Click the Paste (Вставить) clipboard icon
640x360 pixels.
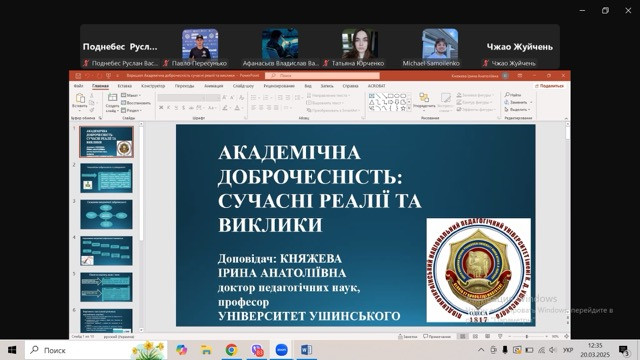click(80, 98)
